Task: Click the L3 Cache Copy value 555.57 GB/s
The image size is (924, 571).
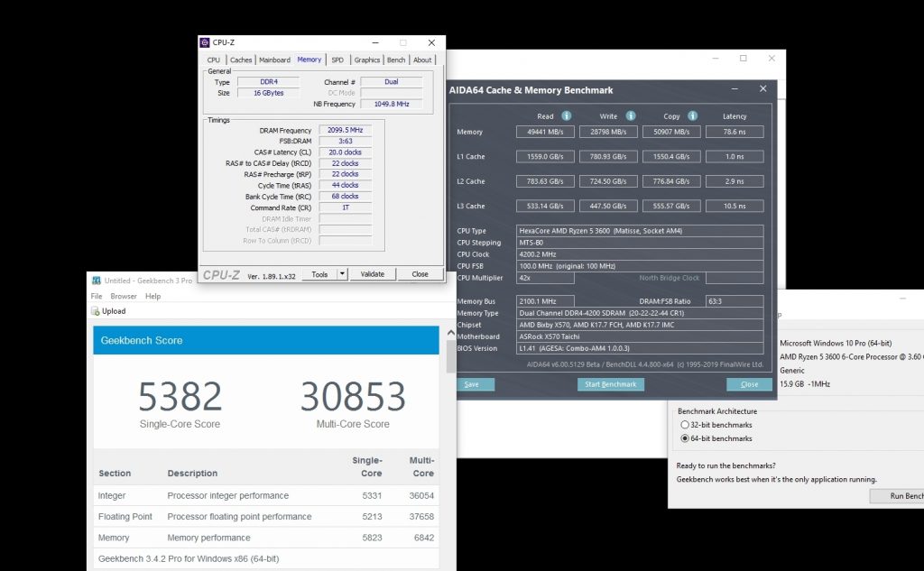Action: coord(671,207)
